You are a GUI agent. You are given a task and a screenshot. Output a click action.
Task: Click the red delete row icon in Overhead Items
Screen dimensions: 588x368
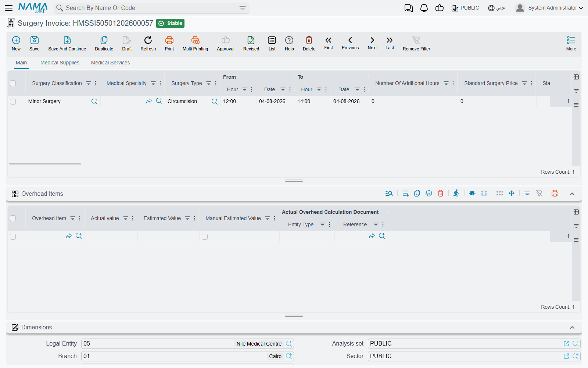pos(441,194)
